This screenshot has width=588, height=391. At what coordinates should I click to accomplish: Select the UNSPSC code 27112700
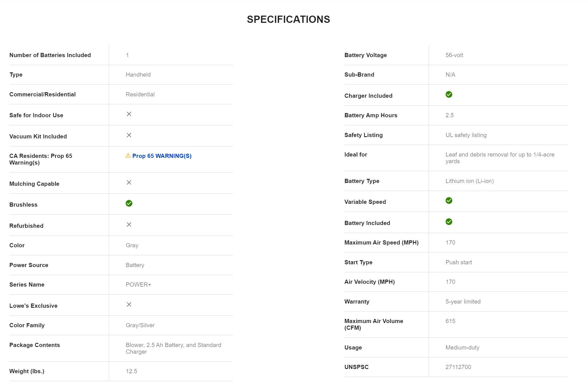(x=458, y=367)
